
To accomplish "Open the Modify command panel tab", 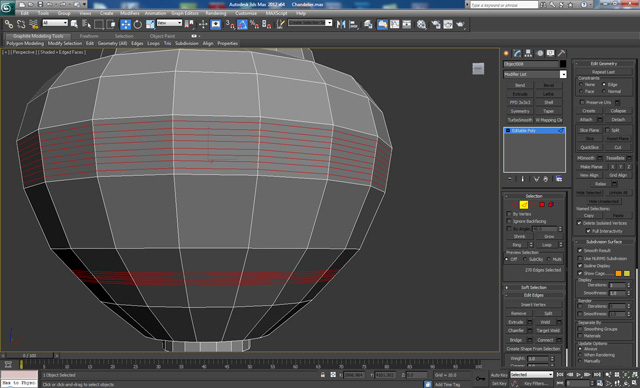I will coord(518,53).
